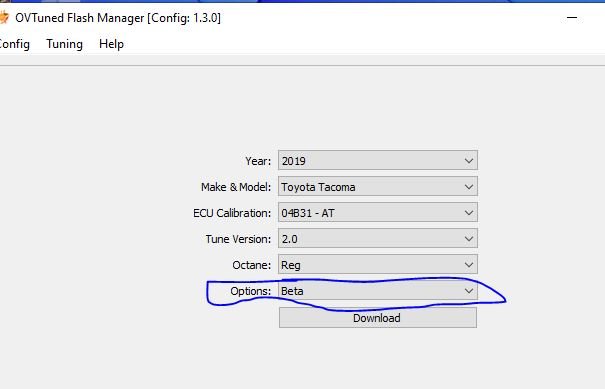Click the OVTuned Flash Manager window title
The width and height of the screenshot is (605, 389).
pos(118,18)
